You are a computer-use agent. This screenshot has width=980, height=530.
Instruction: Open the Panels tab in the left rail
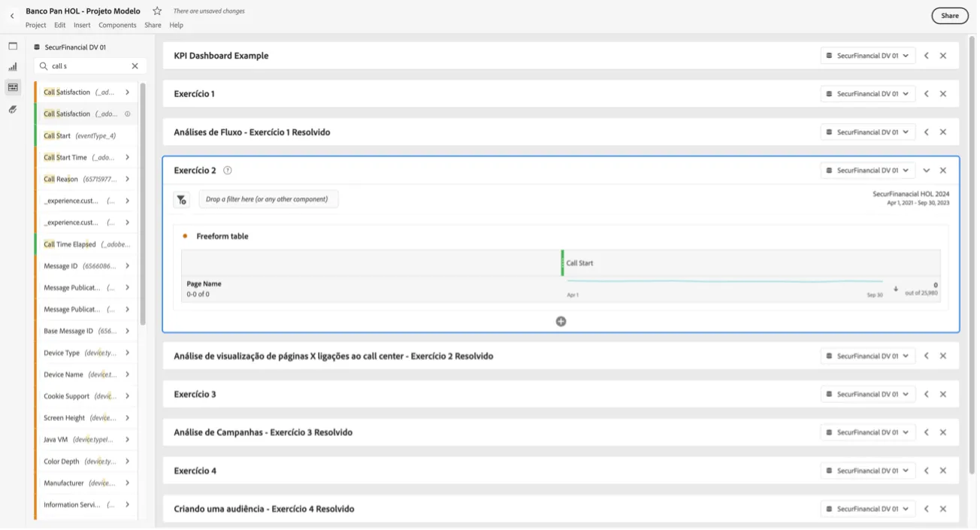coord(13,46)
